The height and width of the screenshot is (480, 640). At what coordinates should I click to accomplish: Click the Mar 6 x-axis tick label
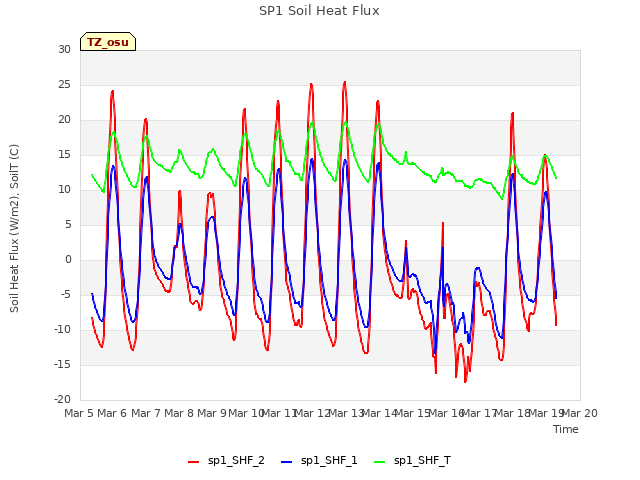(112, 413)
